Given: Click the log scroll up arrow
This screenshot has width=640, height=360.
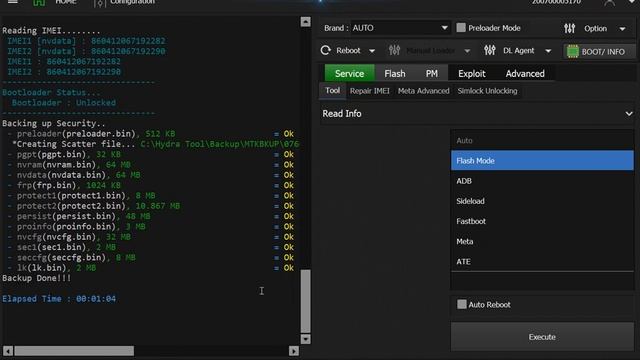Looking at the screenshot, I should pos(305,22).
